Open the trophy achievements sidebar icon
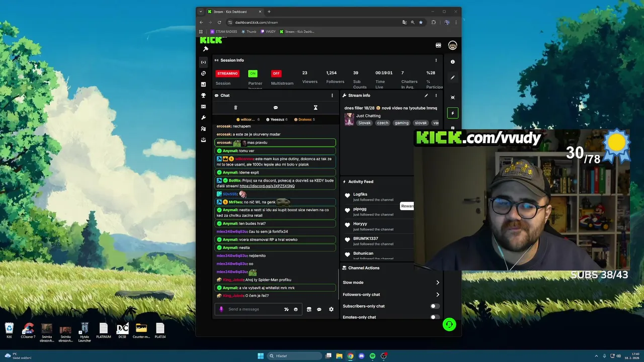 (x=203, y=96)
